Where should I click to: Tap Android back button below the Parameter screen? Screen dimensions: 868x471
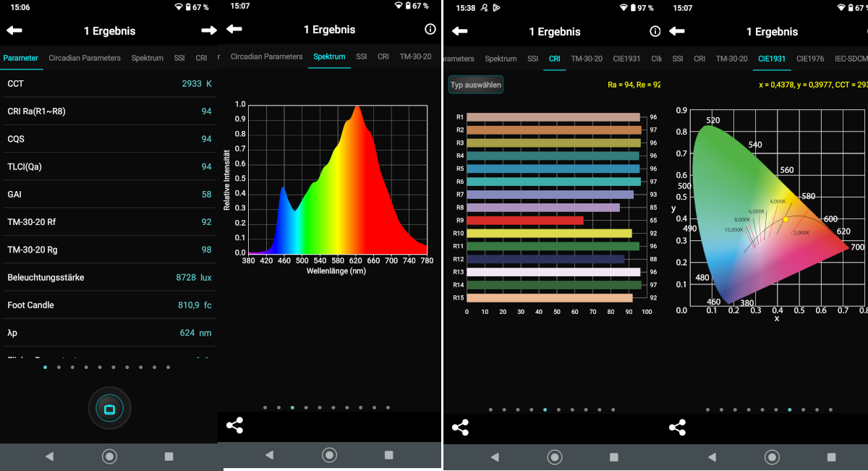click(49, 457)
